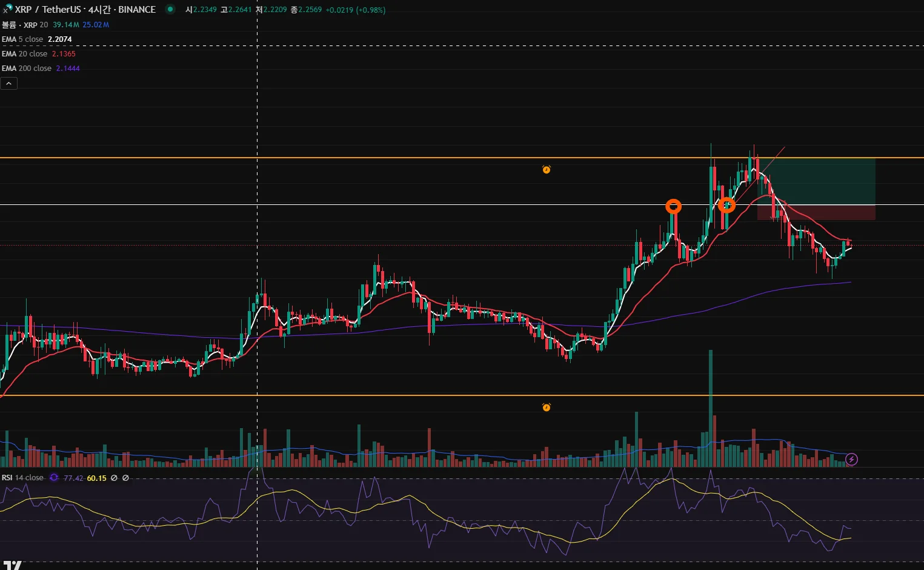Select the "RSI 14 close" indicator legend

click(22, 478)
